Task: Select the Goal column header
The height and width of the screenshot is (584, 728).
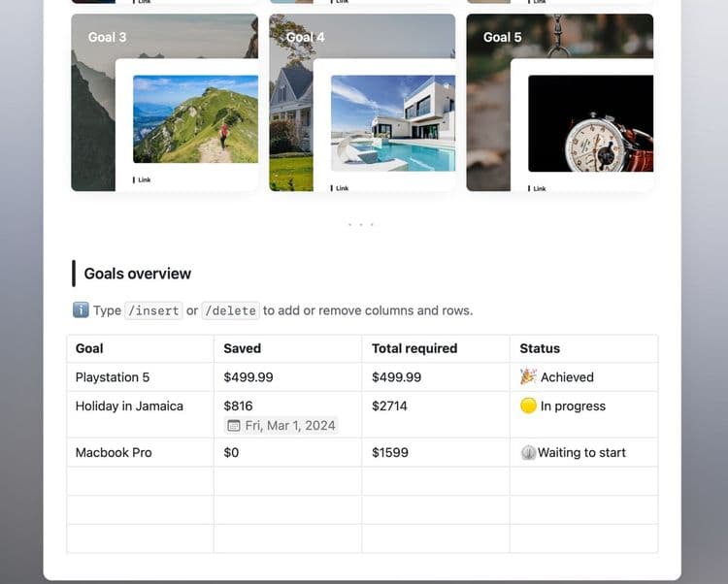Action: (x=89, y=348)
